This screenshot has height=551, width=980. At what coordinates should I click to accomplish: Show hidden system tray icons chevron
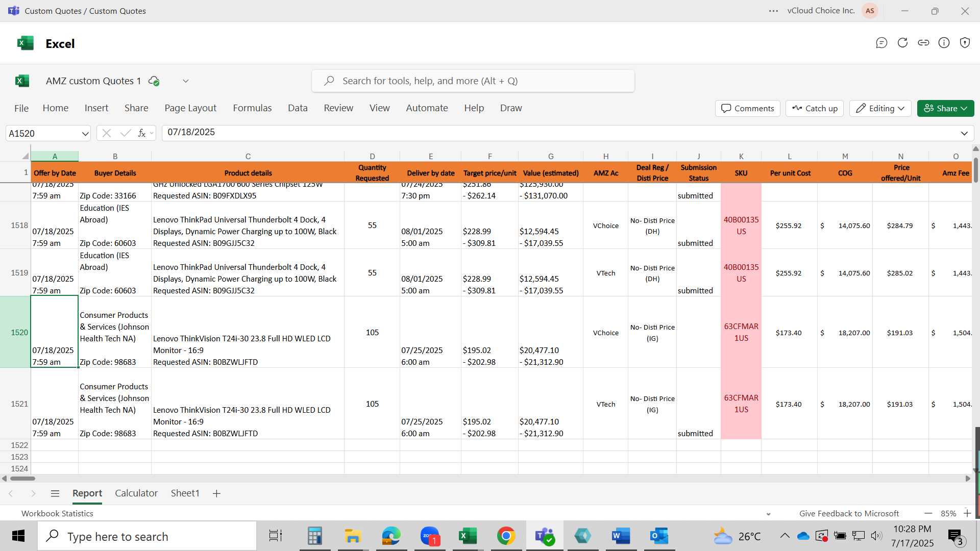click(785, 536)
